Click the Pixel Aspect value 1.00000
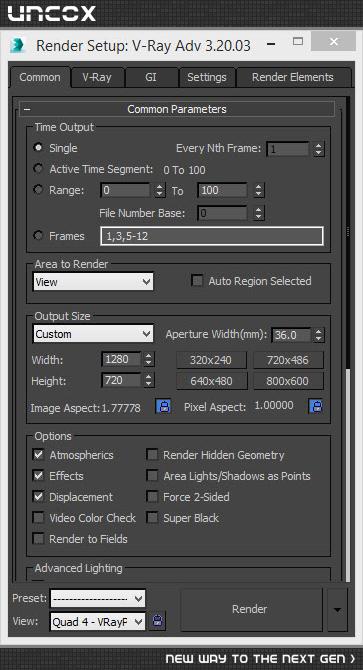The height and width of the screenshot is (670, 363). coord(274,406)
